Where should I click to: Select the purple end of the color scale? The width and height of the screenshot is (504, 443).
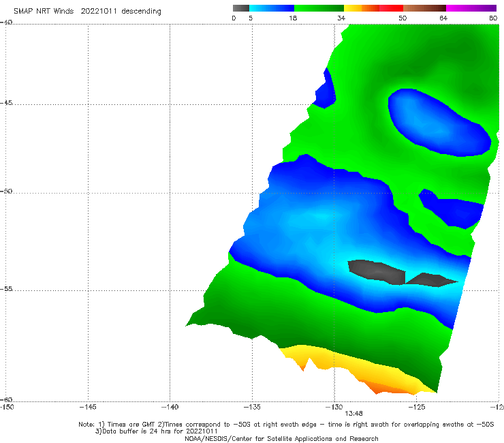pos(471,8)
